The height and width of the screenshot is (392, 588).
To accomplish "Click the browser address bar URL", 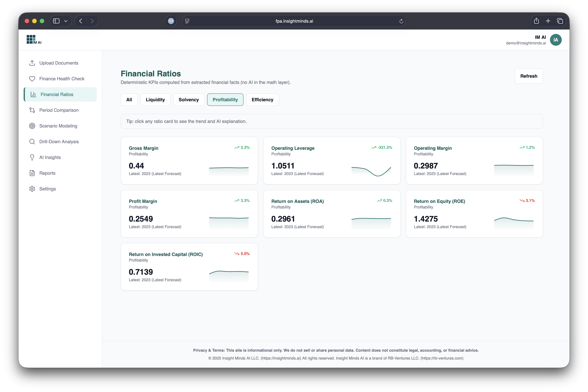I will [x=294, y=21].
